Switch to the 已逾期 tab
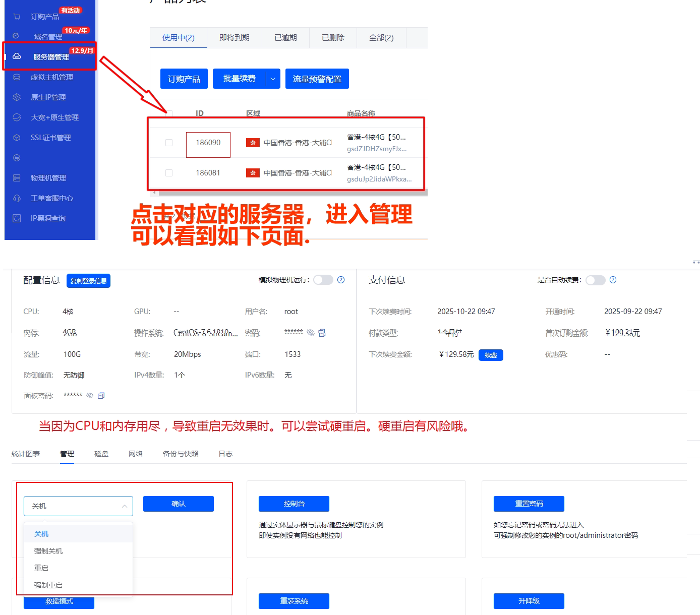The image size is (700, 615). pos(285,38)
